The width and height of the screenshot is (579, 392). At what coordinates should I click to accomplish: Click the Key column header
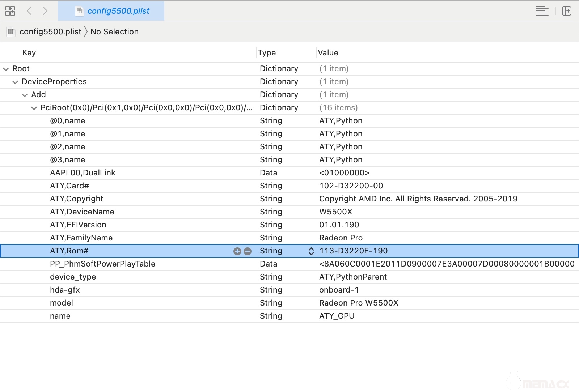click(29, 53)
